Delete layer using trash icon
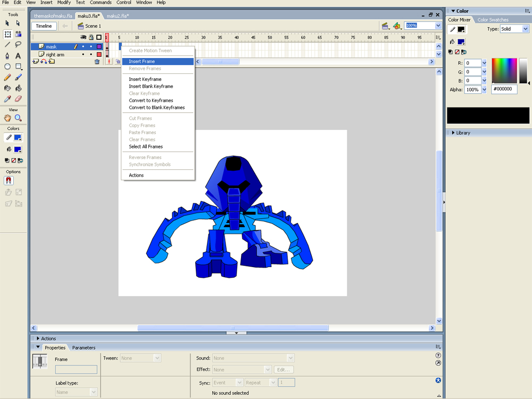 pos(97,62)
